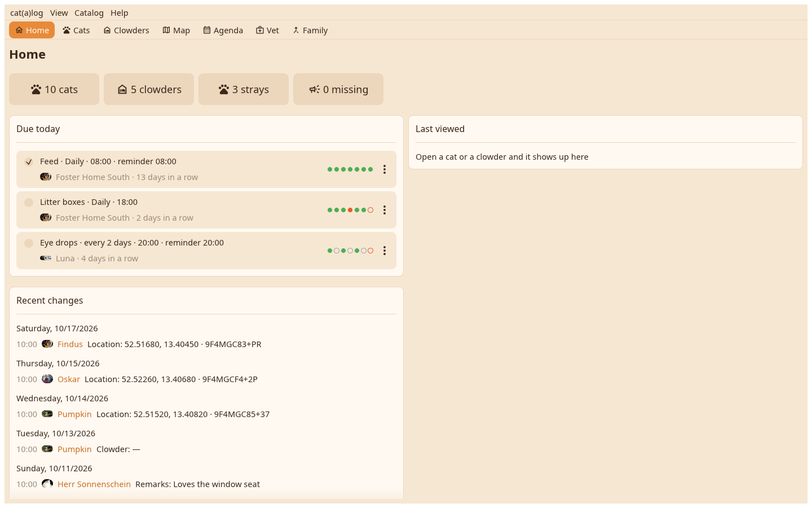This screenshot has height=508, width=812.
Task: Show the 3 strays list
Action: click(244, 89)
